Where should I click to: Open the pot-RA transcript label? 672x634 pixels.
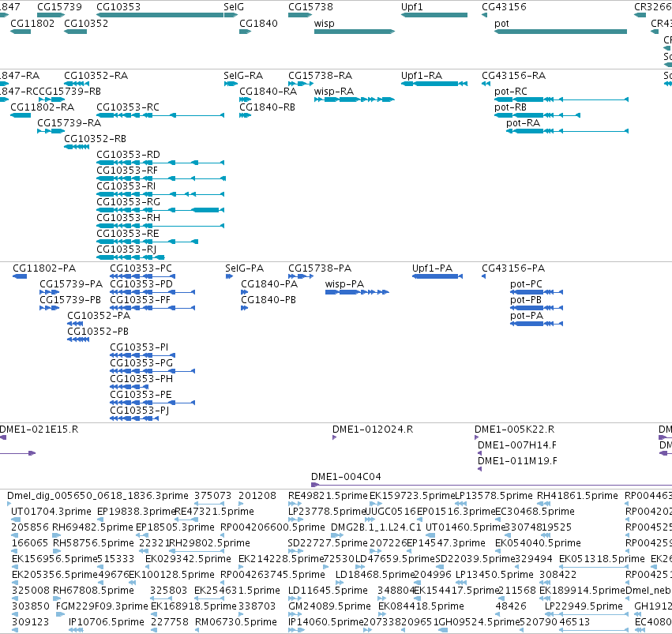pos(523,123)
